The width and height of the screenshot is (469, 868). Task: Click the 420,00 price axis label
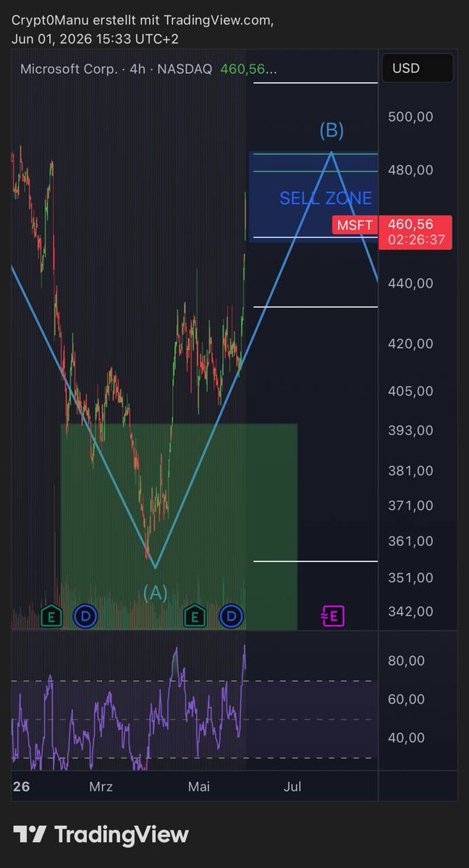(x=410, y=344)
